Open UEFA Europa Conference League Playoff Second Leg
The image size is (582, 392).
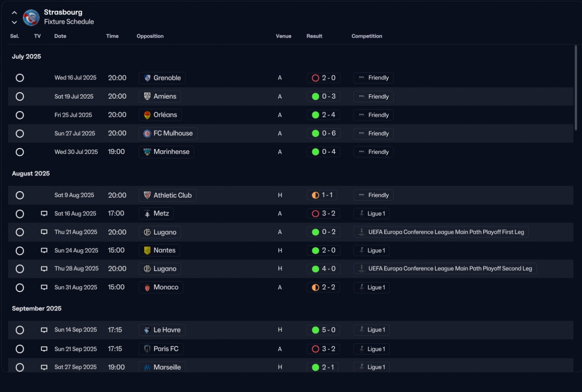click(x=446, y=268)
